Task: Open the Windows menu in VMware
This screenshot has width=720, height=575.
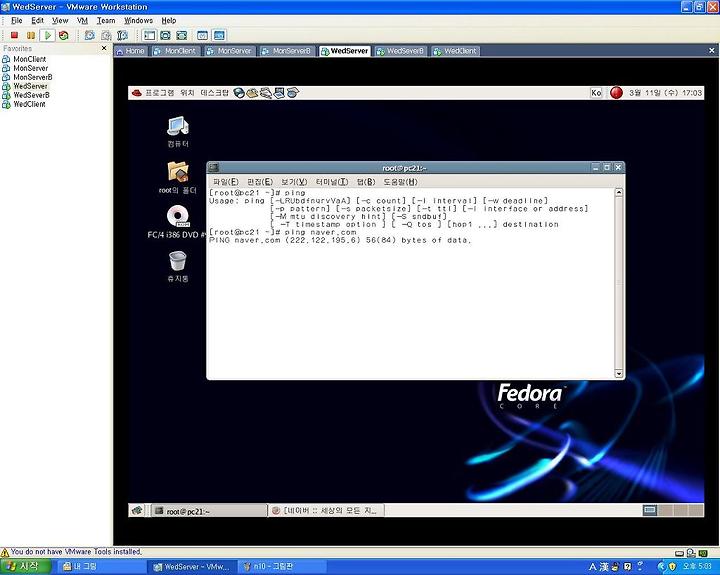Action: pos(138,21)
